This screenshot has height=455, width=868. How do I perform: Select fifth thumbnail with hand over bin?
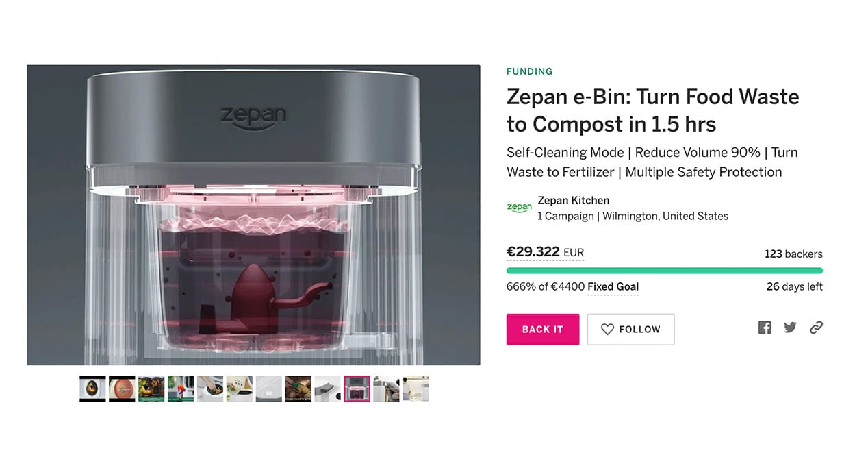point(210,389)
